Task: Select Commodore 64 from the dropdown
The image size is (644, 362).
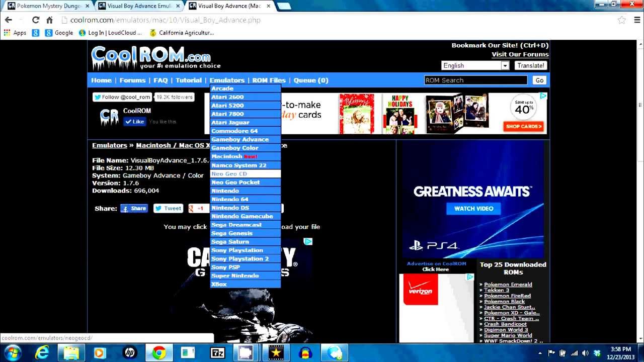Action: (245, 131)
